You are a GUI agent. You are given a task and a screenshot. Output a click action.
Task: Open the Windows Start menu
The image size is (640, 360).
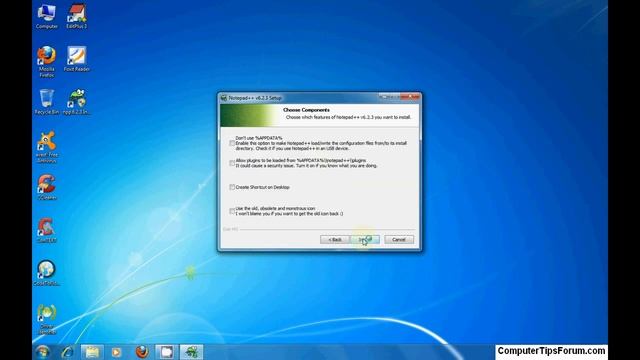coord(42,351)
